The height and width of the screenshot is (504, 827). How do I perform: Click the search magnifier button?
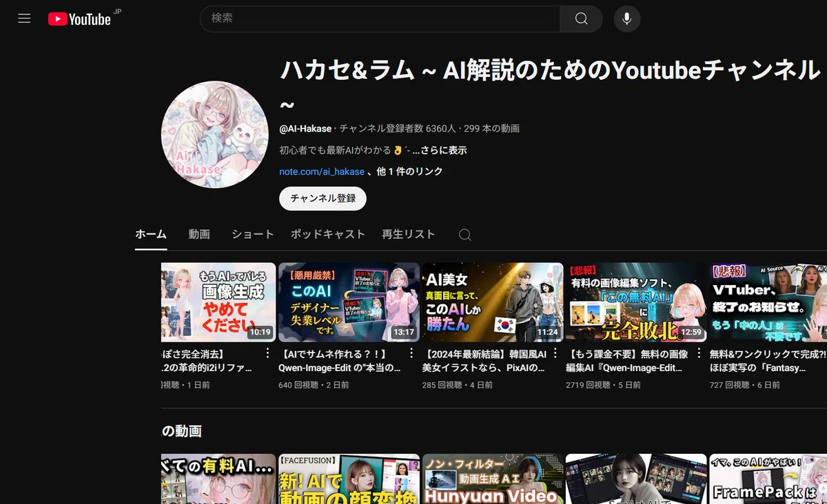(581, 19)
